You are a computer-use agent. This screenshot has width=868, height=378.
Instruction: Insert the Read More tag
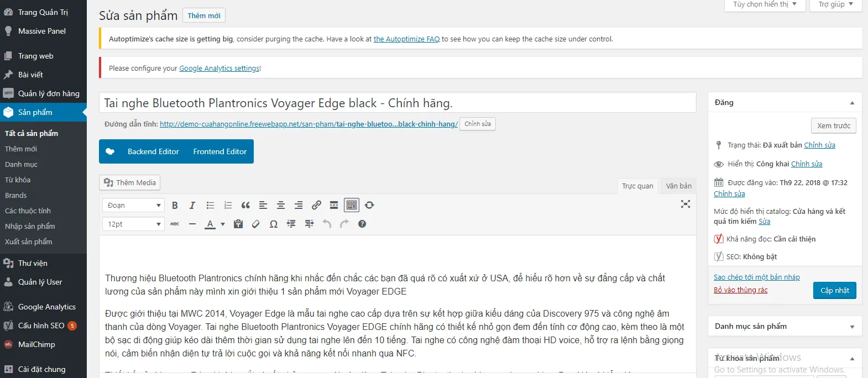tap(334, 205)
